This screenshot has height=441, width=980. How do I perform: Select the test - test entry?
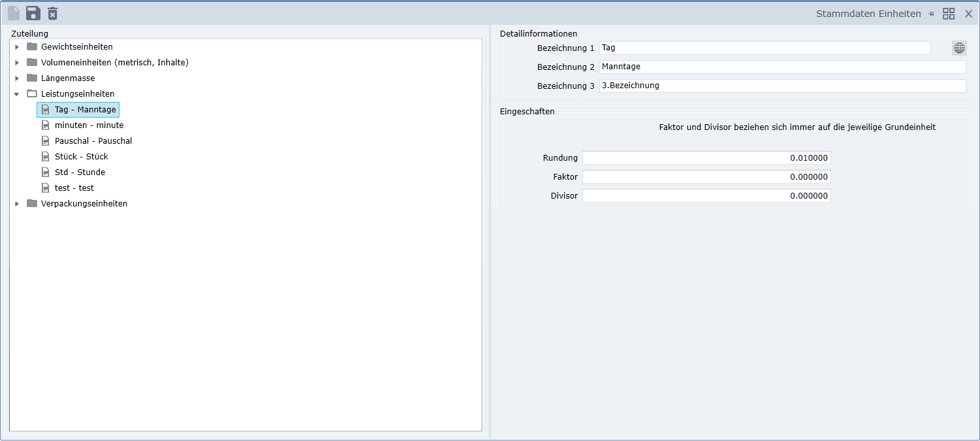[74, 188]
